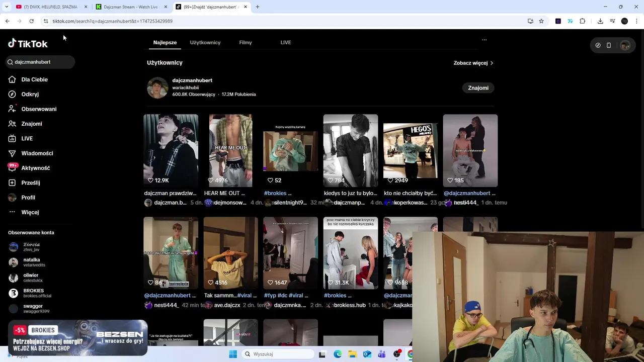Open the Extensions puzzle icon
644x362 pixels.
(x=583, y=21)
